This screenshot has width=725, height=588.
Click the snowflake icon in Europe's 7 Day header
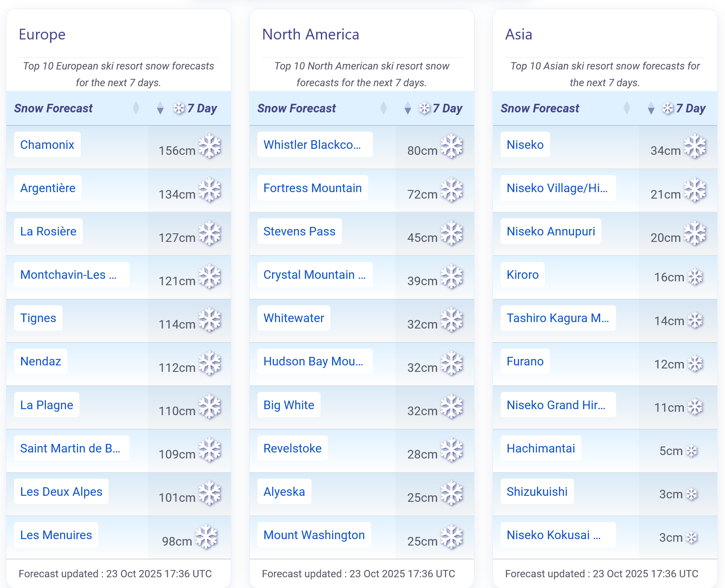pos(179,108)
